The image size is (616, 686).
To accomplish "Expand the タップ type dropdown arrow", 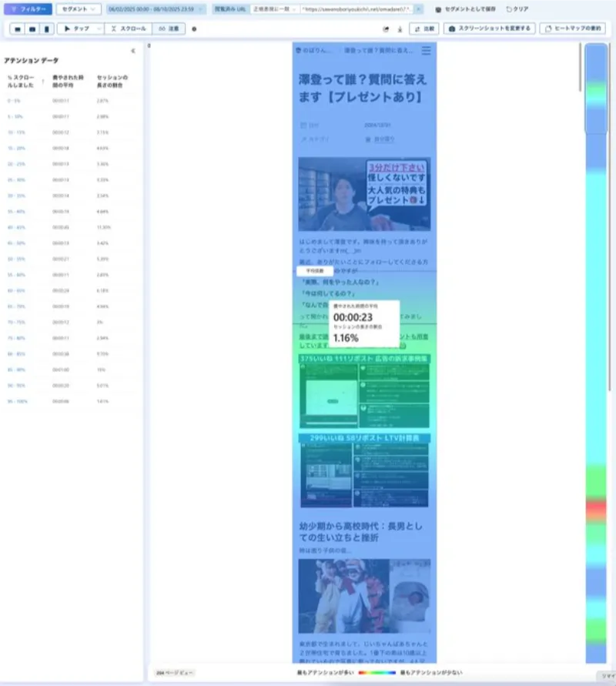I will pos(99,29).
